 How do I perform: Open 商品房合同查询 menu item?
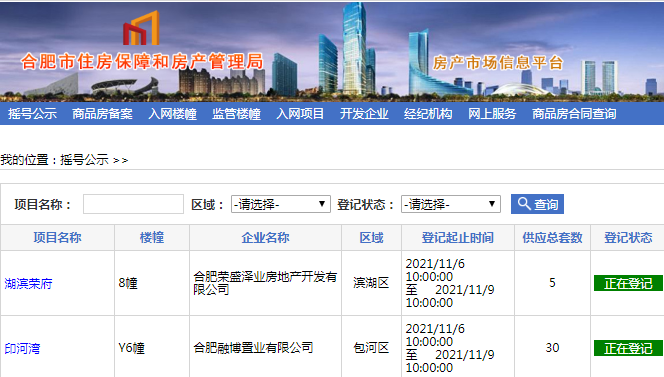(574, 114)
